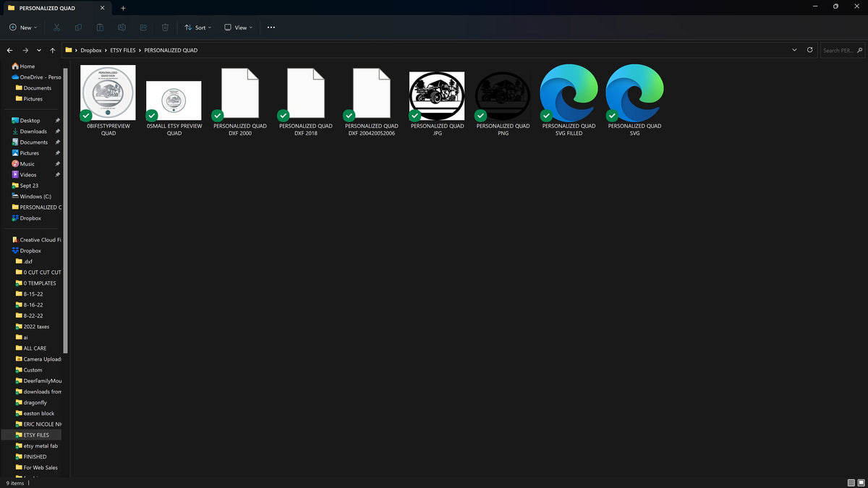
Task: Click ETSY FILES in the address breadcrumb
Action: pos(123,51)
